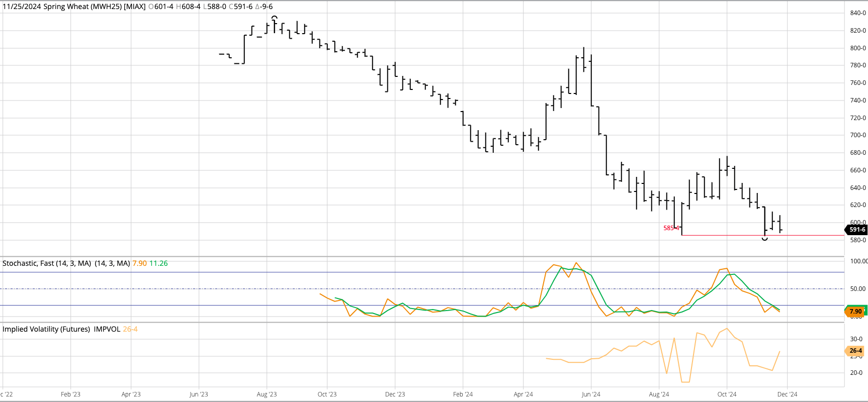Click the low marker arc below the November bar
The image size is (868, 402).
point(765,239)
